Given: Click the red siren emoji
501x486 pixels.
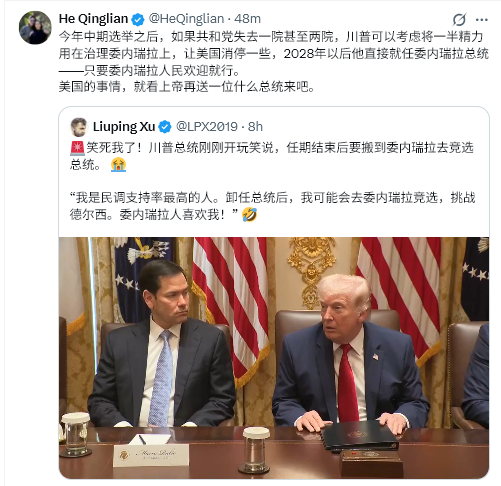Looking at the screenshot, I should (77, 148).
